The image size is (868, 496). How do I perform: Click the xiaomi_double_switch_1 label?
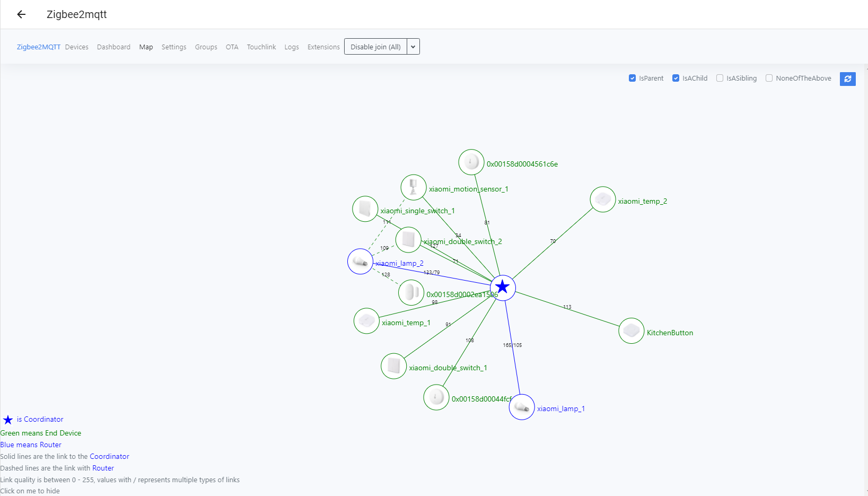pos(448,368)
